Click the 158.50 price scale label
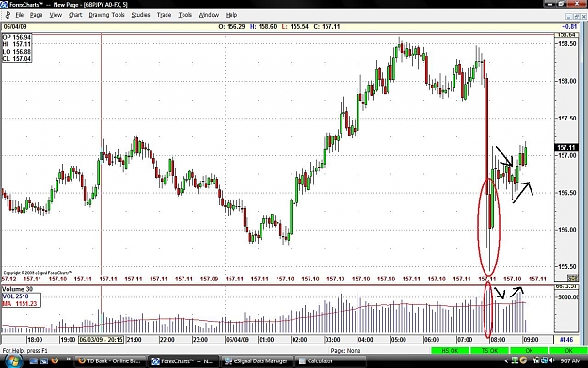The image size is (588, 368). coord(566,44)
